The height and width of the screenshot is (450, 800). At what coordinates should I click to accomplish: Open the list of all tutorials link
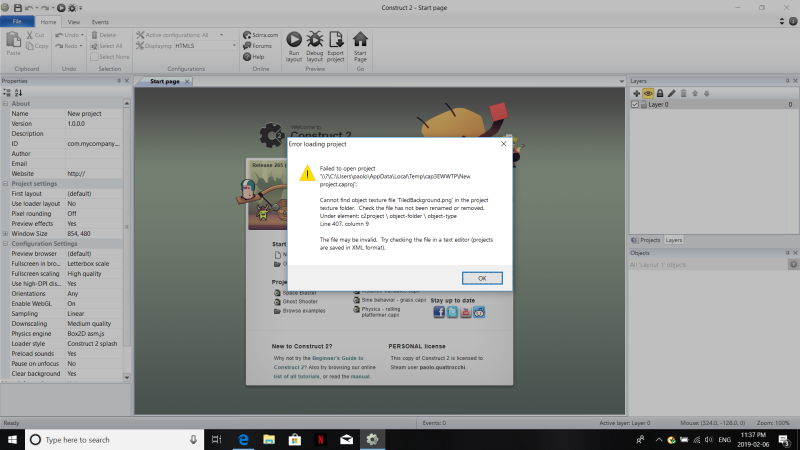296,377
